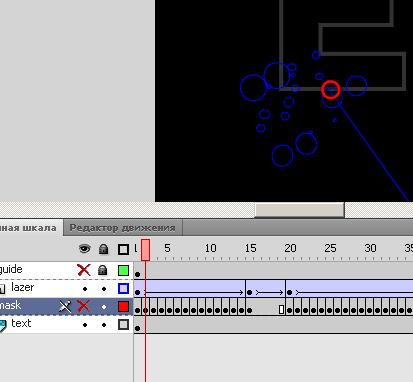Click the gray outline square of the text layer
413x382 pixels.
pos(123,324)
